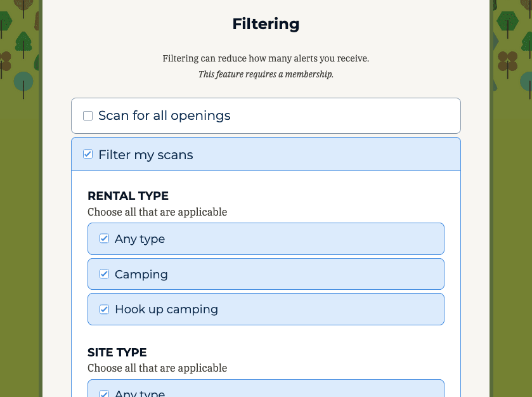Click the 'Camping' option label text
Image resolution: width=532 pixels, height=397 pixels.
click(141, 274)
